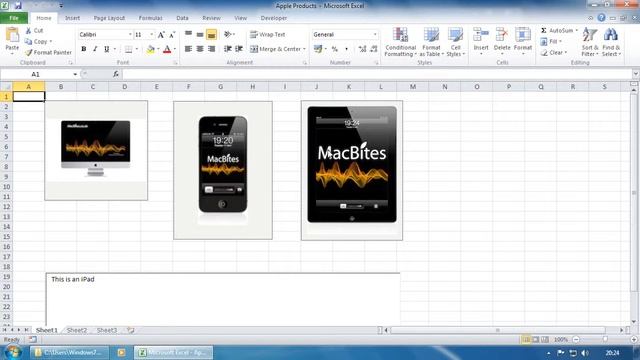Click the Insert Function fx icon
Image resolution: width=640 pixels, height=360 pixels.
[116, 74]
